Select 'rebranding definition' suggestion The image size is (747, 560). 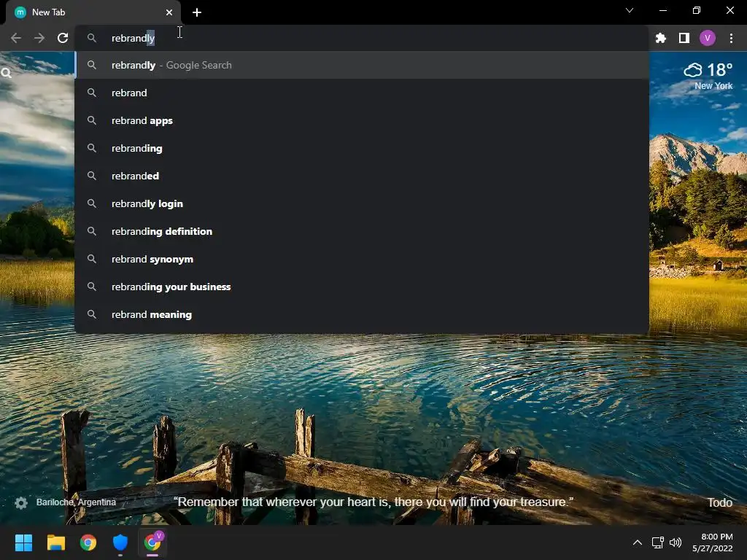tap(362, 231)
